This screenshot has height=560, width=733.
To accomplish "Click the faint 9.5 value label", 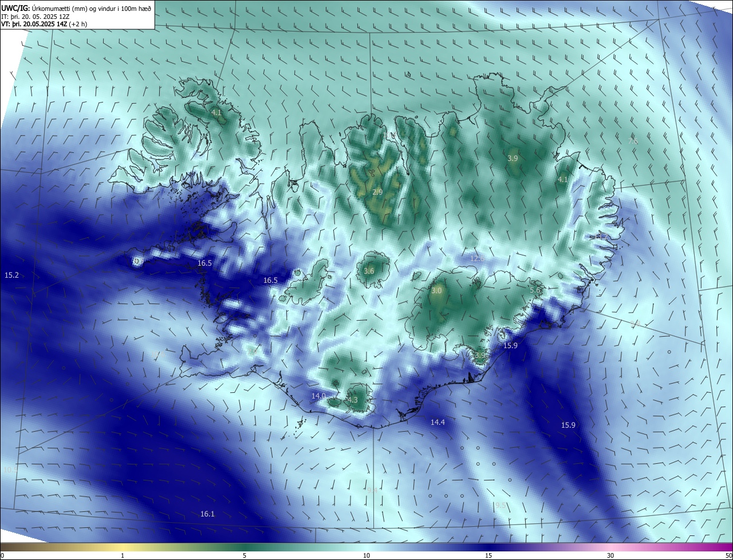I will [501, 505].
